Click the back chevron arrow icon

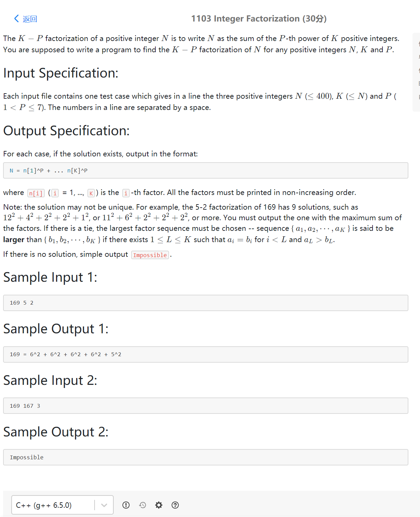[16, 19]
